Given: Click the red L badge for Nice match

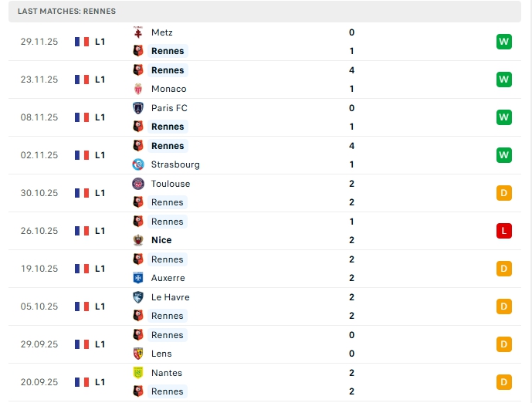Looking at the screenshot, I should pos(504,231).
